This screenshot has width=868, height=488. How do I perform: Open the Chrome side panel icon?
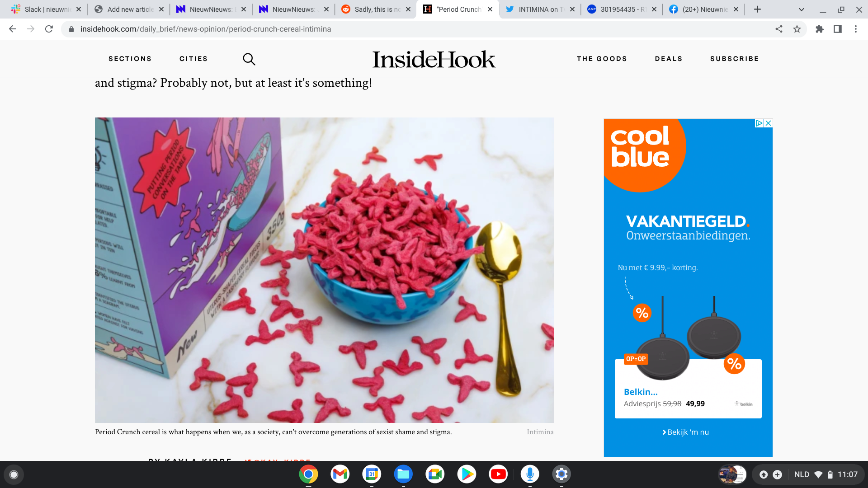click(838, 29)
